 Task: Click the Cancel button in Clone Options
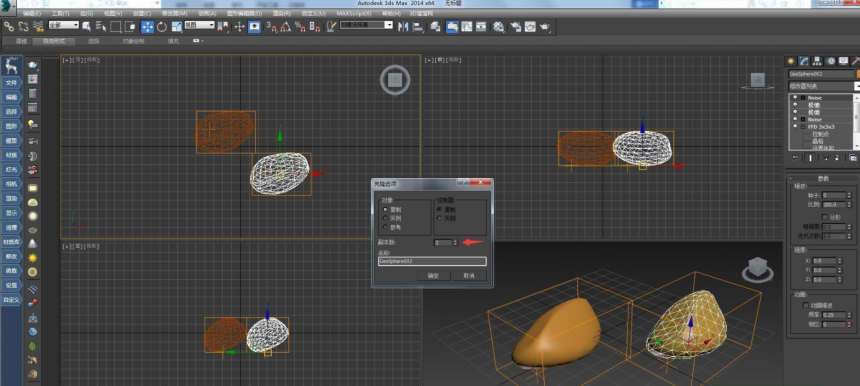[x=469, y=276]
